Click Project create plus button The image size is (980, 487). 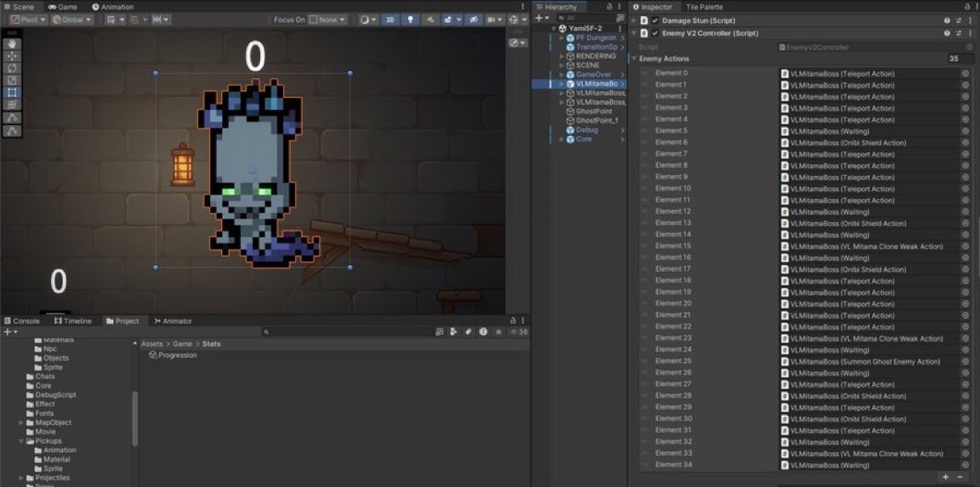tap(9, 332)
